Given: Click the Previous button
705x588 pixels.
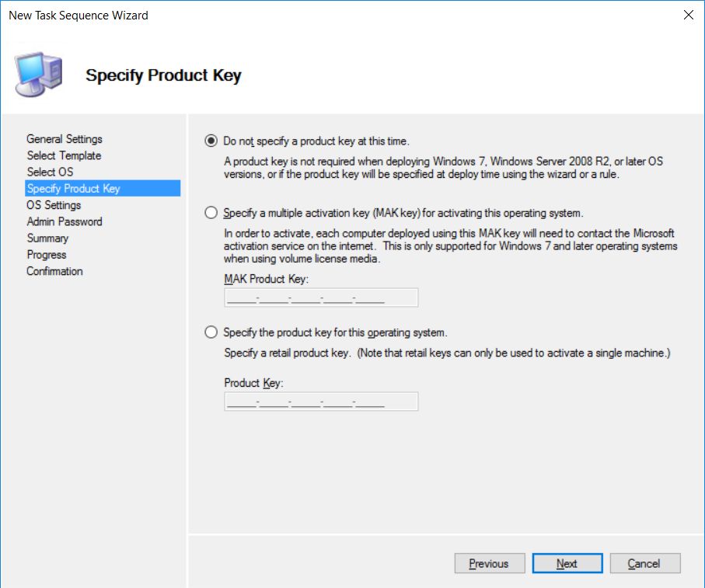Looking at the screenshot, I should 490,563.
